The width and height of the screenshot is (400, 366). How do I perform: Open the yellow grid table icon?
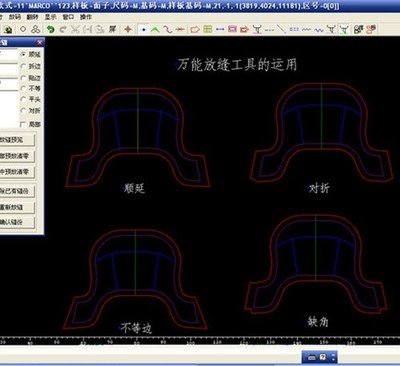[208, 29]
